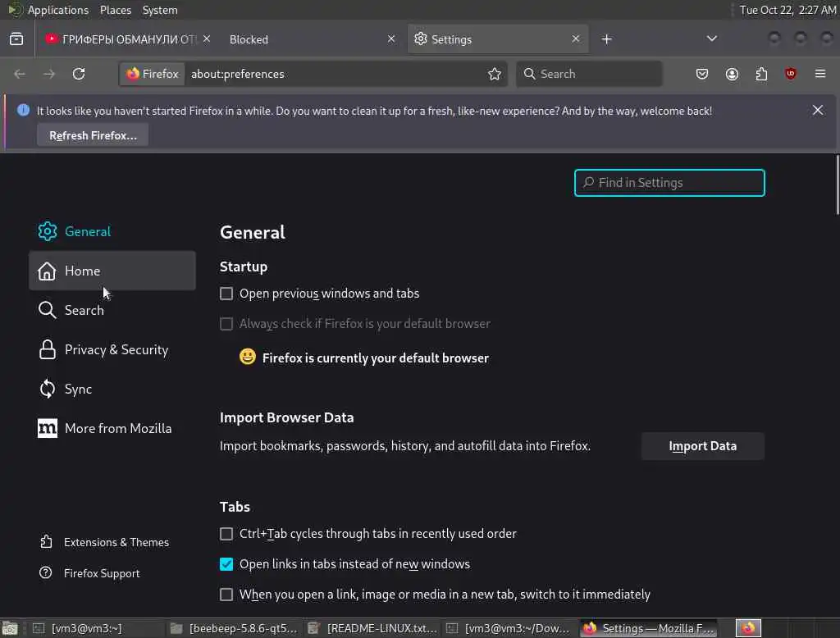
Task: Click the Import Data button
Action: tap(702, 446)
